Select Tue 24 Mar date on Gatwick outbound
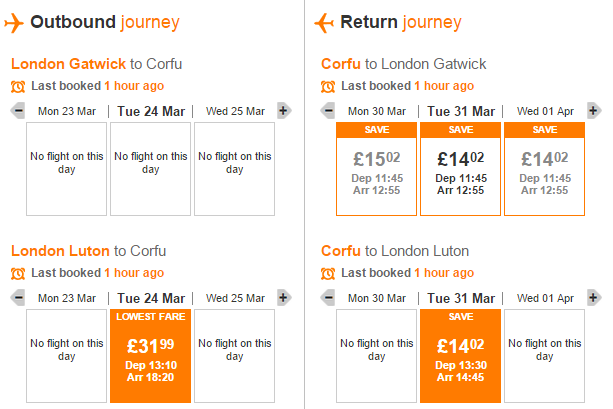Viewport: 613px width, 409px height. point(151,111)
